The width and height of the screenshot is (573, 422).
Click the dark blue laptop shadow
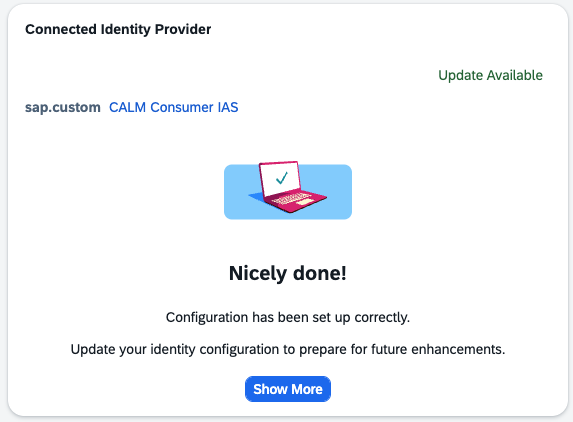256,197
